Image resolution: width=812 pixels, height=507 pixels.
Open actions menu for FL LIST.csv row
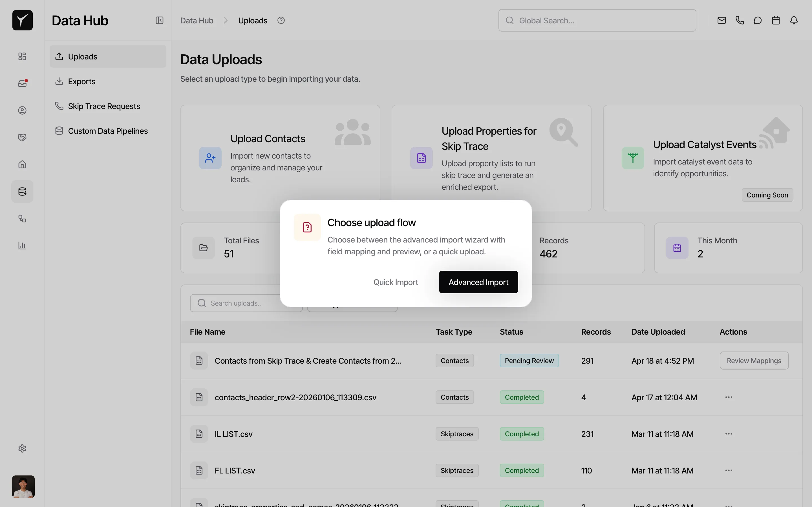(729, 470)
